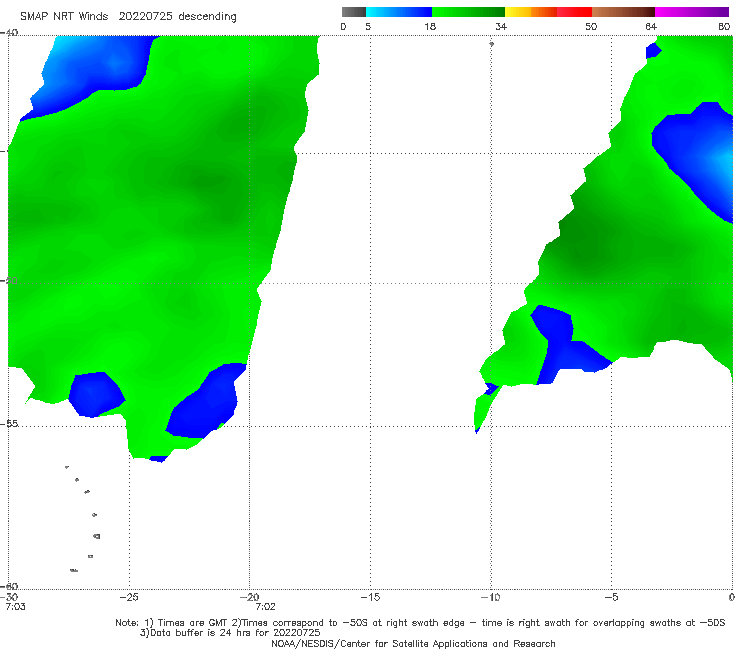The image size is (740, 650).
Task: Click the title text 'SMAP NRT Winds 20220725 descending'
Action: tap(128, 16)
